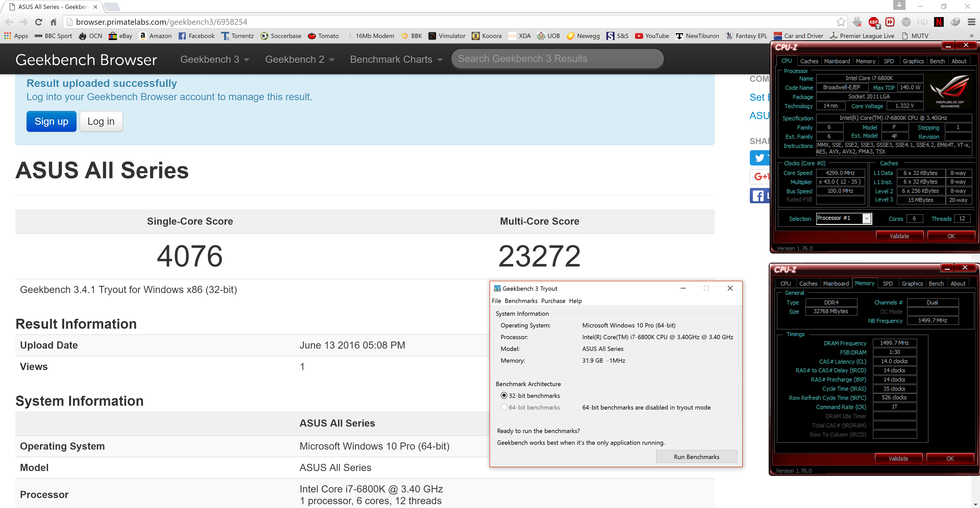Open the Facebook bookmark
Viewport: 980px width, 508px height.
[196, 36]
